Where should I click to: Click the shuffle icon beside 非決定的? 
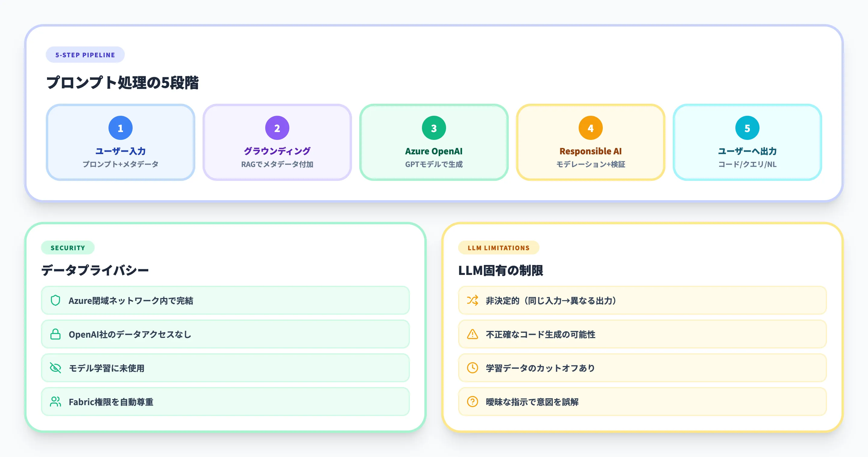click(x=473, y=300)
